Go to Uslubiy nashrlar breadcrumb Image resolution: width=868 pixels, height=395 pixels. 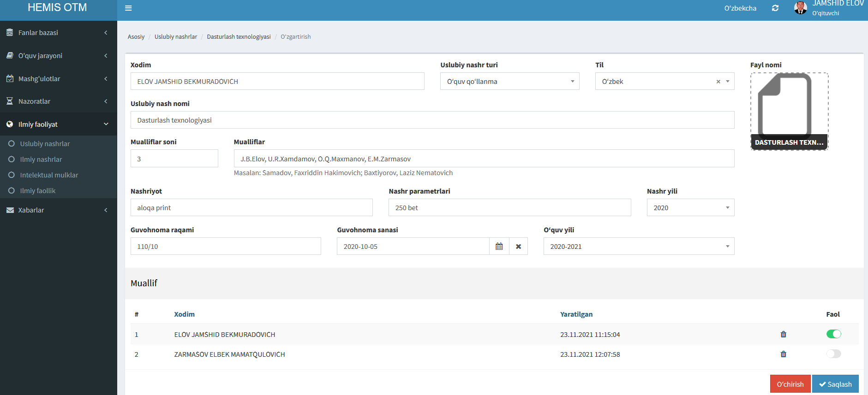click(176, 37)
